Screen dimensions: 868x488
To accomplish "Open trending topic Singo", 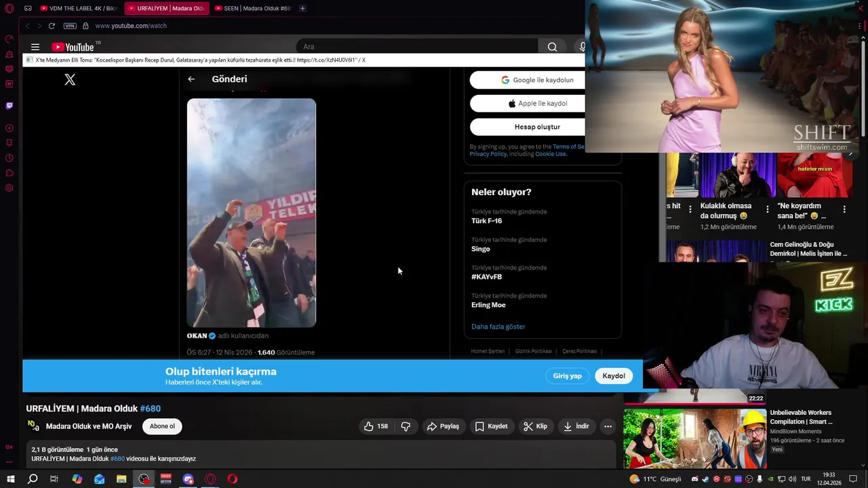I will [481, 249].
